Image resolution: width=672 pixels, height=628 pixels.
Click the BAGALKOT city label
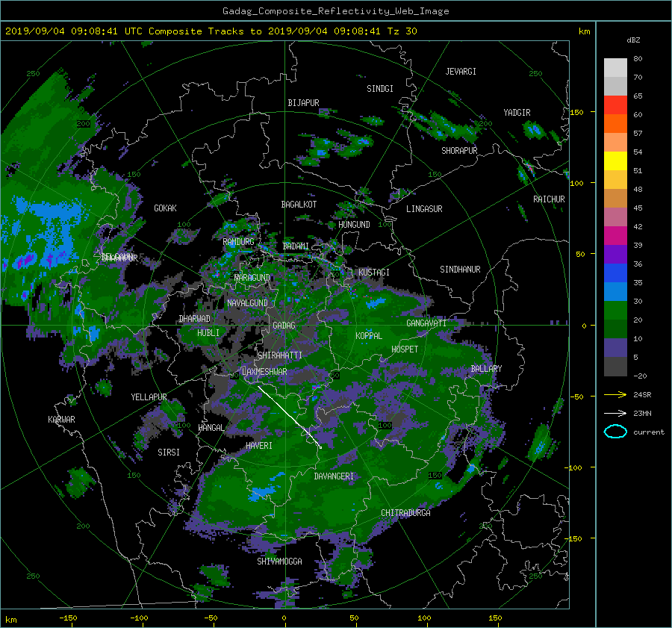click(x=299, y=205)
